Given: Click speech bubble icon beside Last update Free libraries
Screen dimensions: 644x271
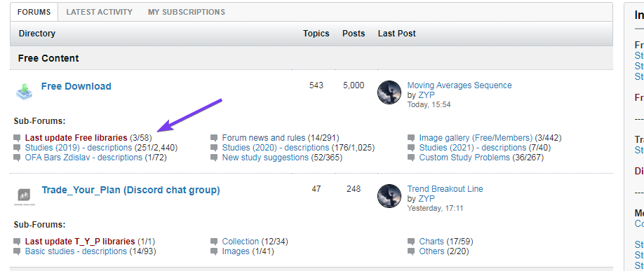Looking at the screenshot, I should click(x=17, y=138).
